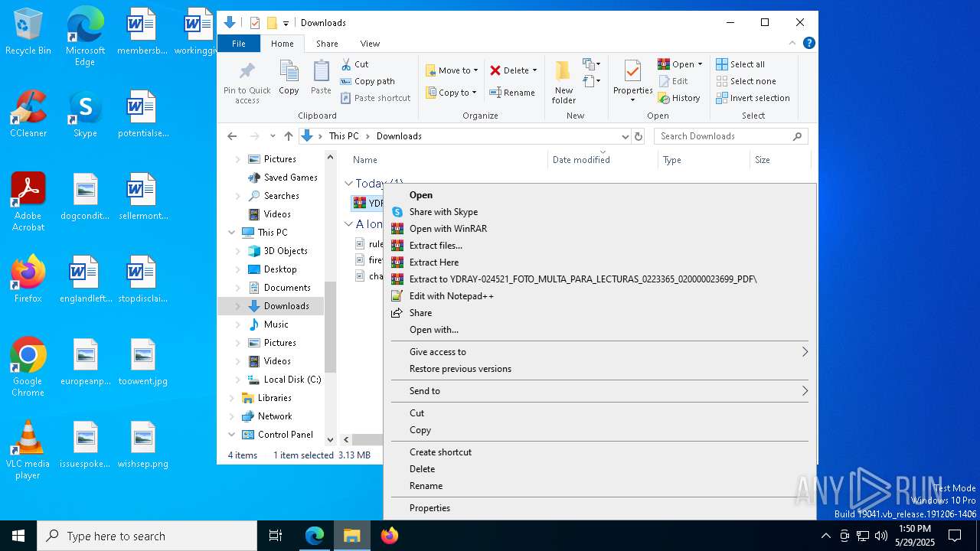Select Saved Games in navigation tree
The image size is (980, 551).
290,178
